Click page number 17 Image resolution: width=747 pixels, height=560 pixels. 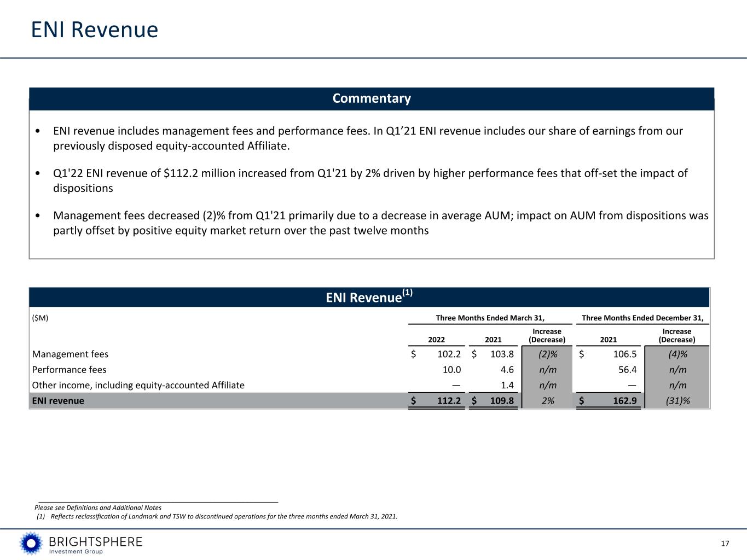[x=725, y=543]
